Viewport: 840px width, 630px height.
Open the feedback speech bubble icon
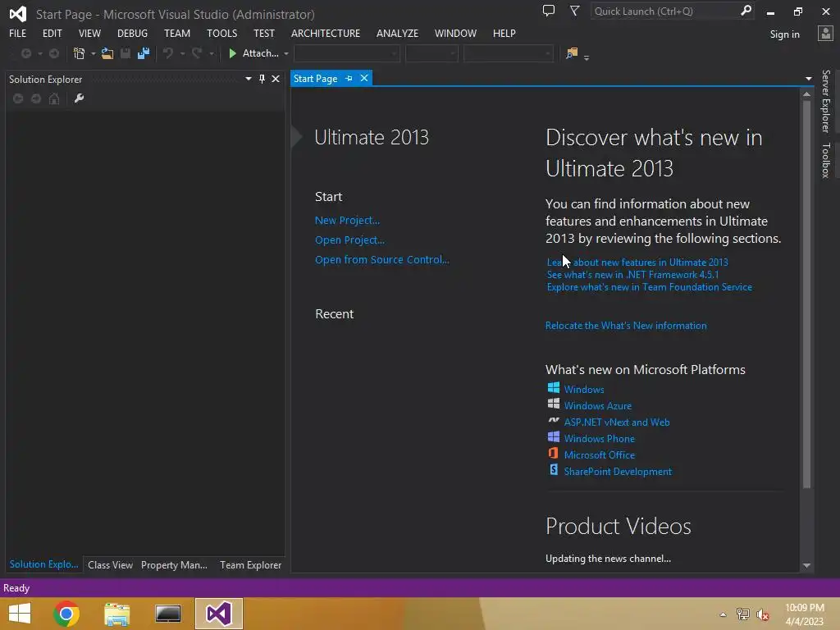coord(549,11)
